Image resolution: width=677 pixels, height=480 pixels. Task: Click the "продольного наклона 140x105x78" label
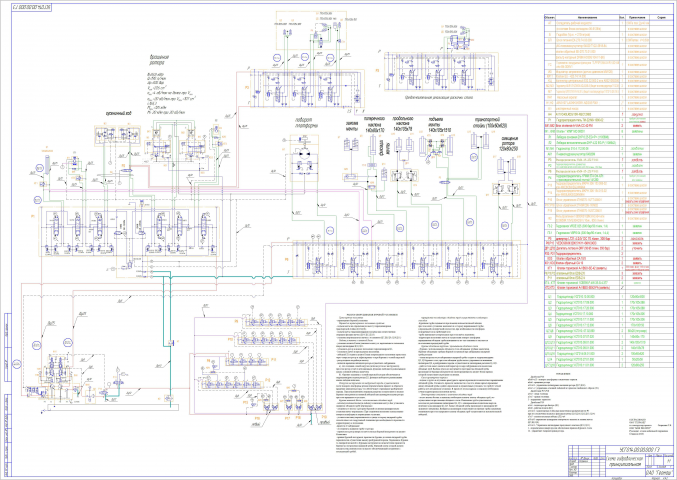point(402,123)
